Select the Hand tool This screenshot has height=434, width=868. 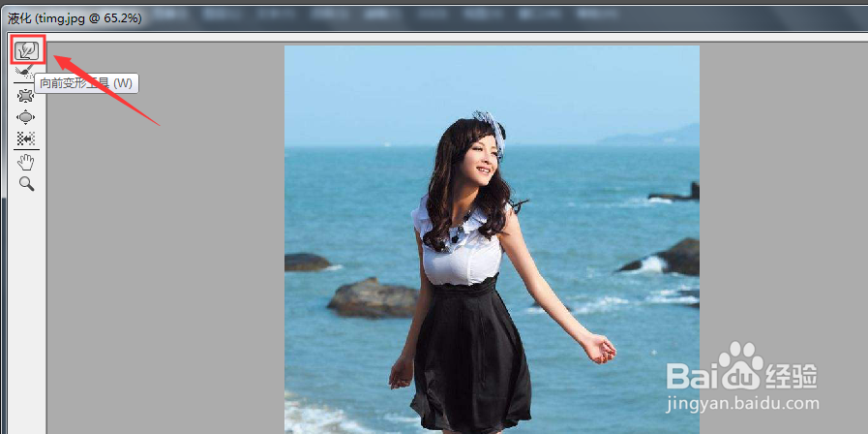tap(26, 163)
